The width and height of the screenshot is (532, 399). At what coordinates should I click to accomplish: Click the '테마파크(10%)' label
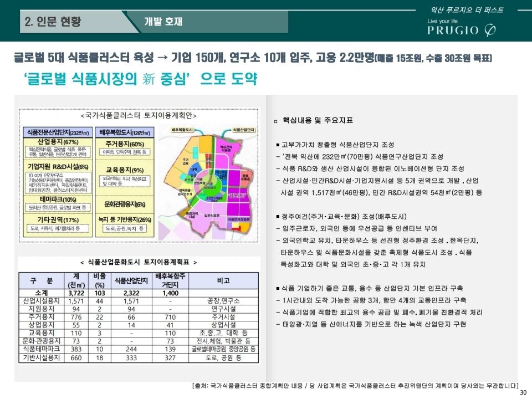pos(58,199)
